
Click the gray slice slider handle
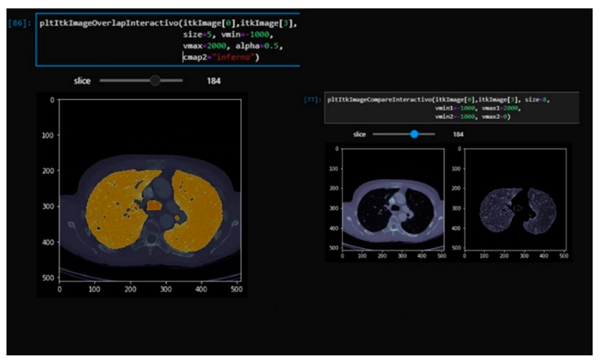click(155, 80)
